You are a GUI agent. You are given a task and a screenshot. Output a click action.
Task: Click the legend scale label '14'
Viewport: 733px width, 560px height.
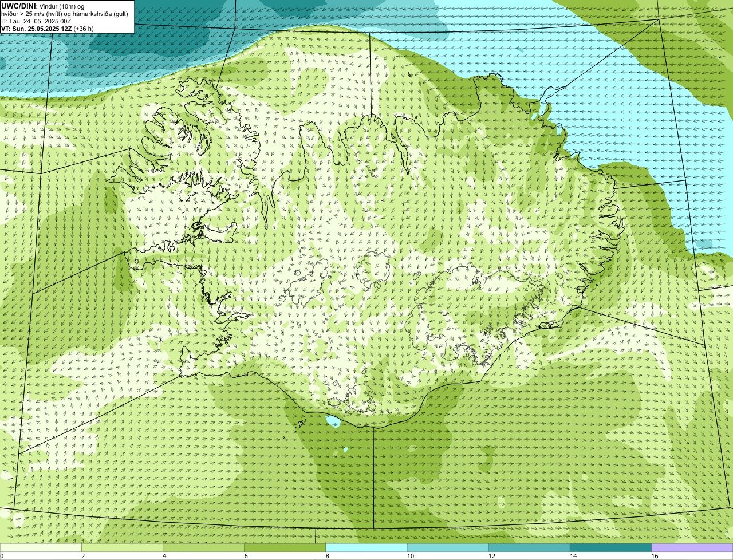click(x=573, y=556)
